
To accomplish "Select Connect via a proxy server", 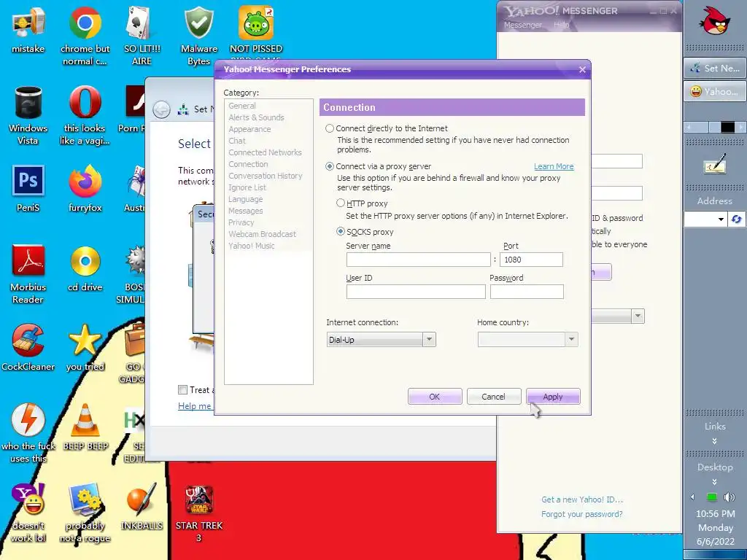I will pyautogui.click(x=330, y=167).
